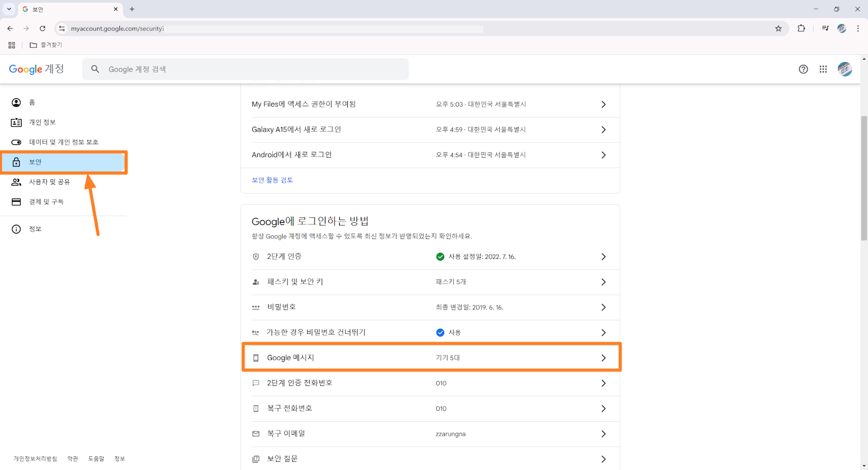Open 가능한 경우 비밀번호 건너뛰기 chevron
Screen dimensions: 868x470
pyautogui.click(x=603, y=332)
